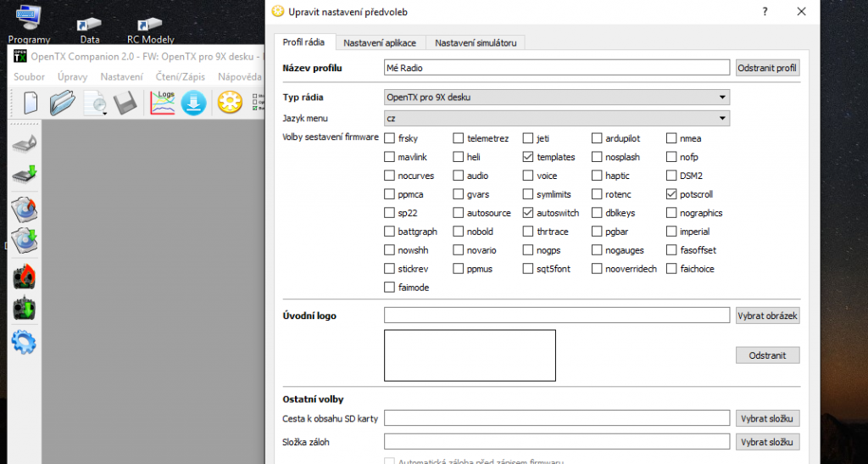Click the yellow gear settings icon
The image size is (868, 464).
[230, 103]
